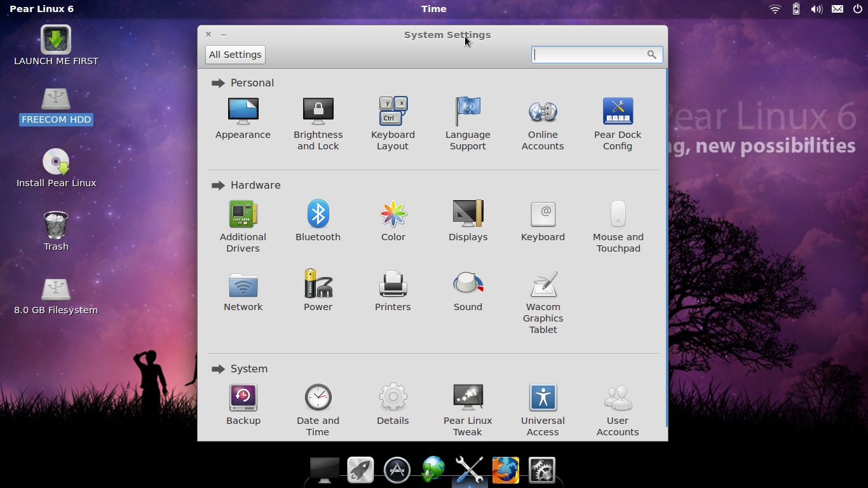The width and height of the screenshot is (868, 488).
Task: Open the volume indicator menu
Action: click(x=817, y=9)
